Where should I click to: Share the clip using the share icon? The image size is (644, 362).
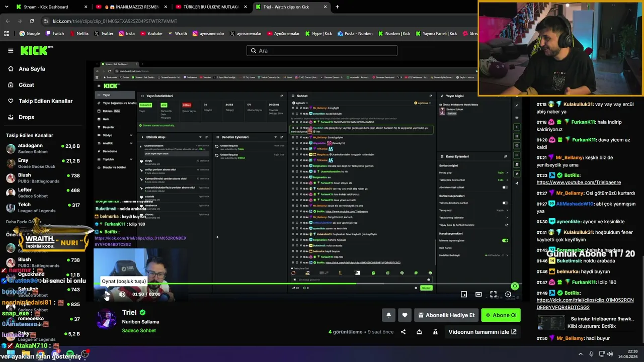(x=403, y=332)
